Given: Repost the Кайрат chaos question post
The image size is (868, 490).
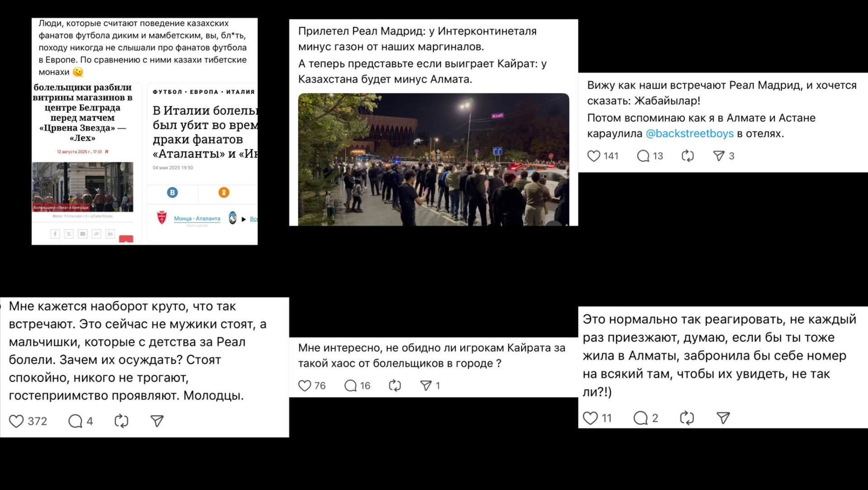Looking at the screenshot, I should [x=395, y=385].
